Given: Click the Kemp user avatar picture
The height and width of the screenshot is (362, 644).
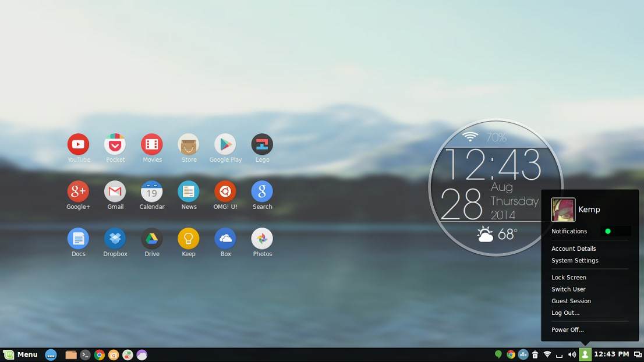Looking at the screenshot, I should 563,210.
